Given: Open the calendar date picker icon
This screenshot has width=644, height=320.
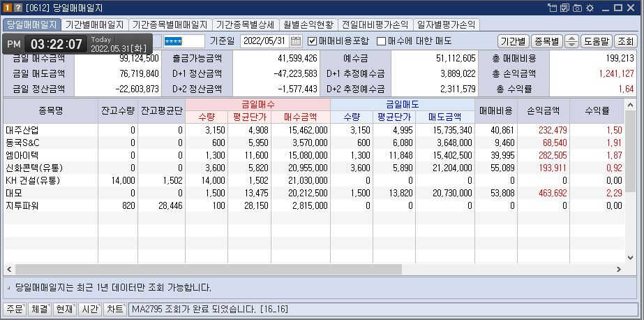Looking at the screenshot, I should point(296,41).
